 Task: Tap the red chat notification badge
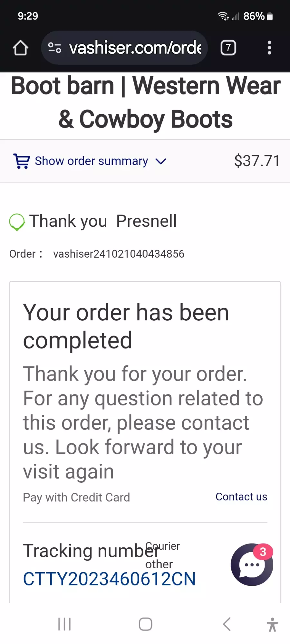click(x=263, y=552)
